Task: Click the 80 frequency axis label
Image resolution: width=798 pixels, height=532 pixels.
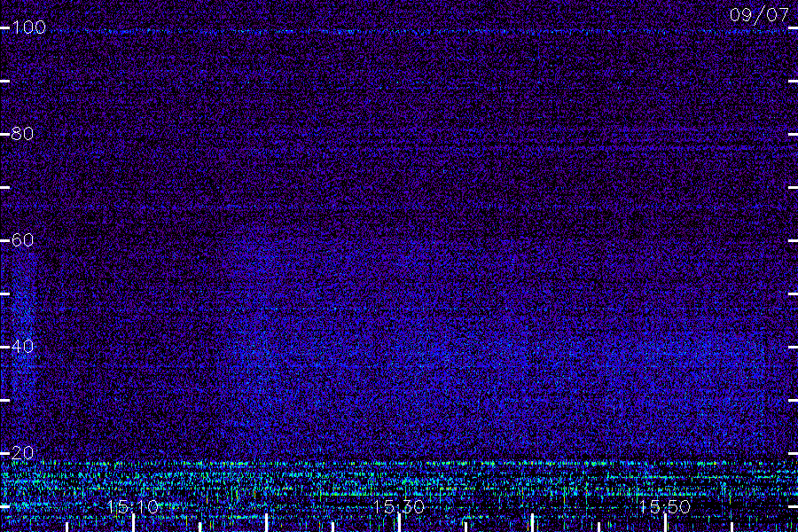Action: [x=22, y=134]
